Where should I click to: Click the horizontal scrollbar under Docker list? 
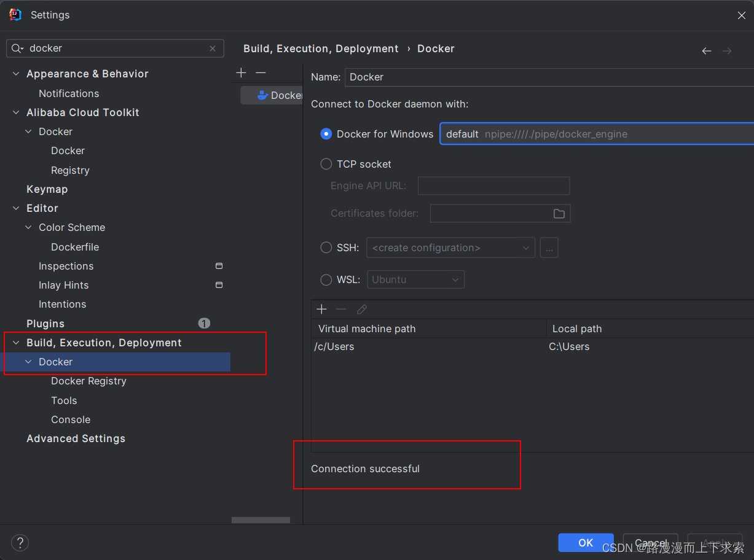tap(261, 520)
